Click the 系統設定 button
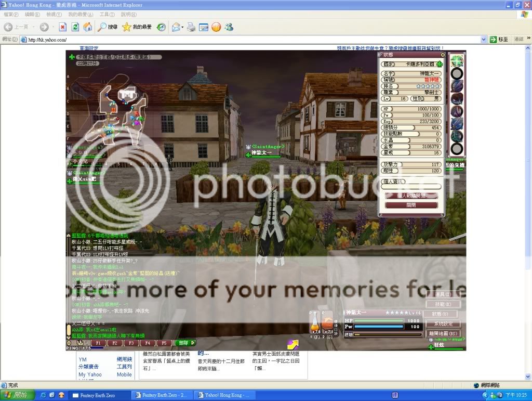The height and width of the screenshot is (401, 532). 444,324
